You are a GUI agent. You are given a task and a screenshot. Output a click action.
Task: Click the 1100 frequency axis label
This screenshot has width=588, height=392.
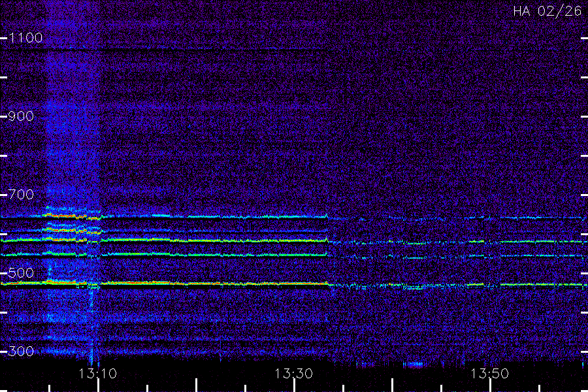coord(25,38)
